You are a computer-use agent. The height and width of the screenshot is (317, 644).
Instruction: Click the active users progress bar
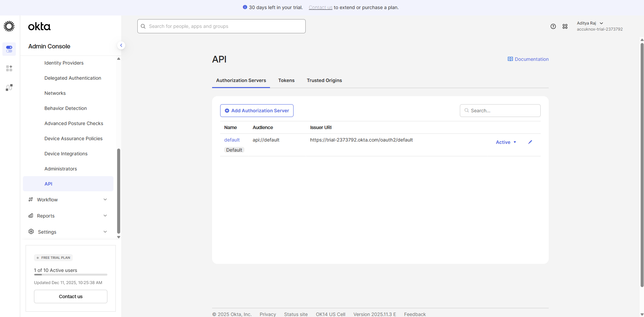click(x=71, y=275)
